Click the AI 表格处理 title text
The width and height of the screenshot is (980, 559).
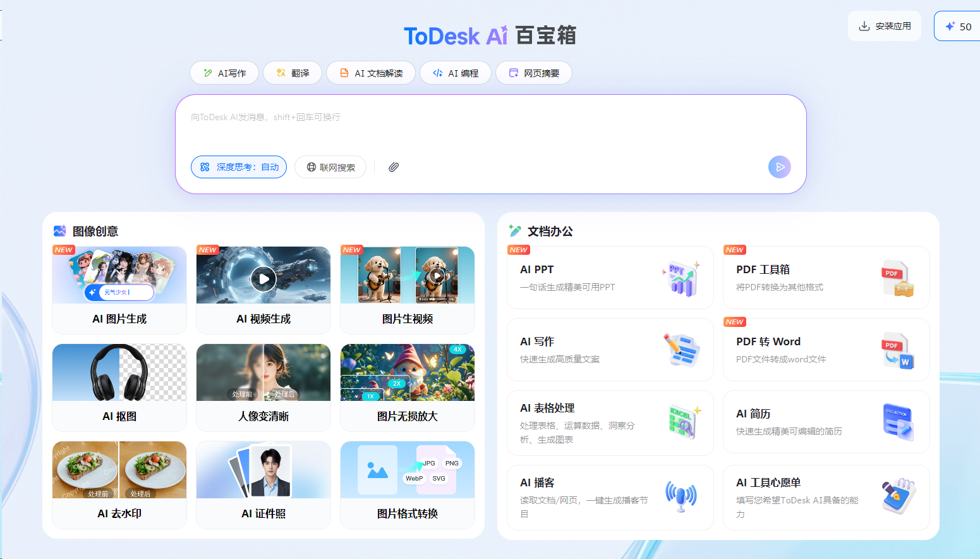tap(547, 408)
